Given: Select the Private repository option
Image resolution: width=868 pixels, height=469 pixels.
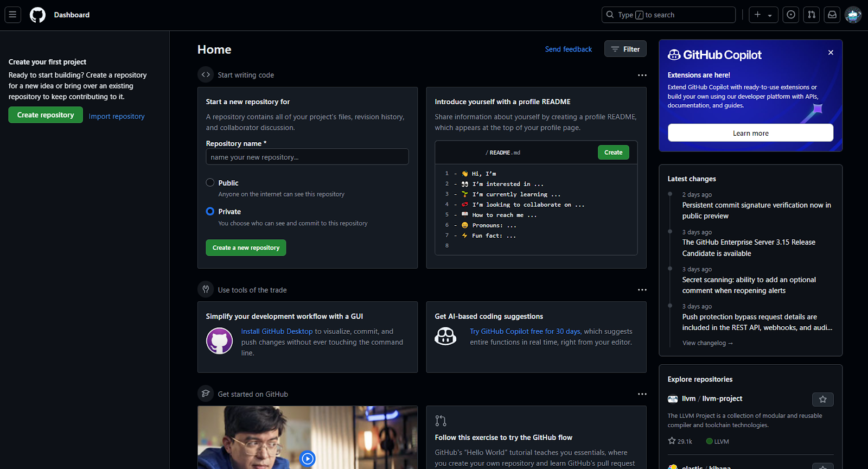Looking at the screenshot, I should tap(210, 211).
